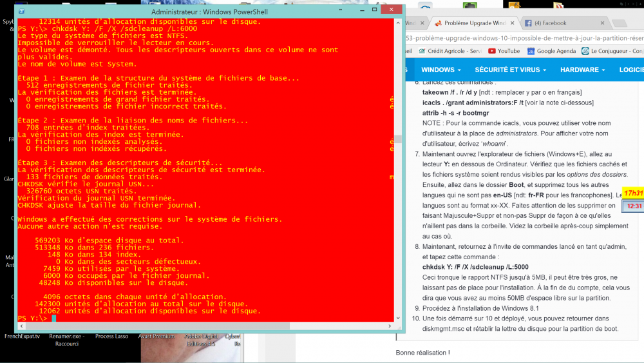Screen dimensions: 644x363
Task: Open the YouTube bookmark in the browser
Action: click(x=504, y=51)
